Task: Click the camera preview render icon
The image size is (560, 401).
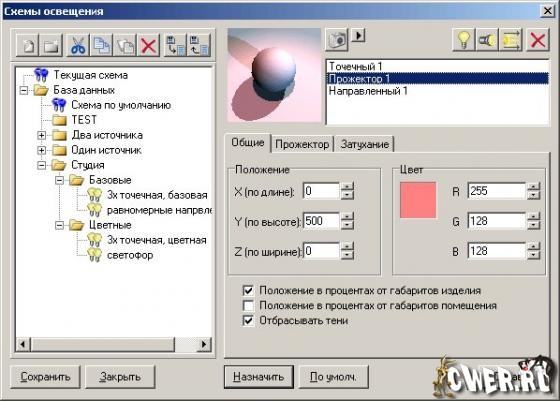Action: pyautogui.click(x=337, y=40)
